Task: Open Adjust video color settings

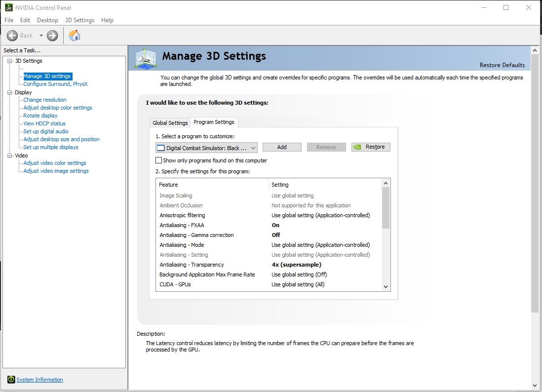Action: tap(55, 163)
